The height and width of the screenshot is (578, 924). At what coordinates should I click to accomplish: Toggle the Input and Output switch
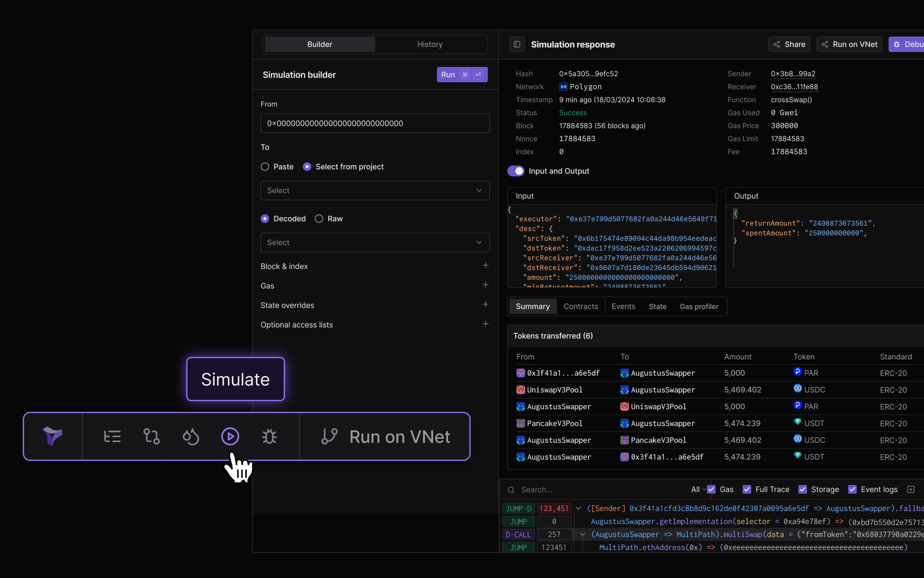(x=516, y=171)
